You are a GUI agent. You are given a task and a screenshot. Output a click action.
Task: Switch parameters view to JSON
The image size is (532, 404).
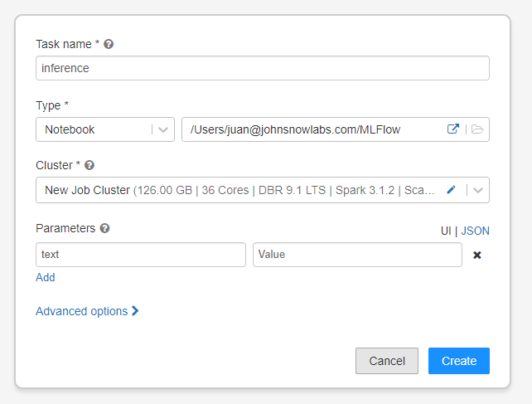pos(475,231)
